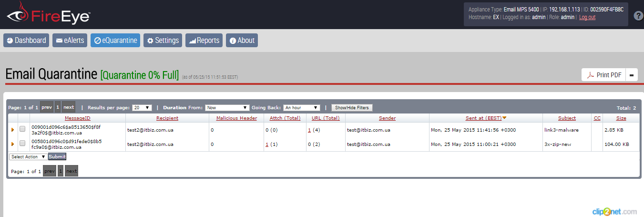
Task: Go to the Dashboard tab
Action: (x=26, y=41)
